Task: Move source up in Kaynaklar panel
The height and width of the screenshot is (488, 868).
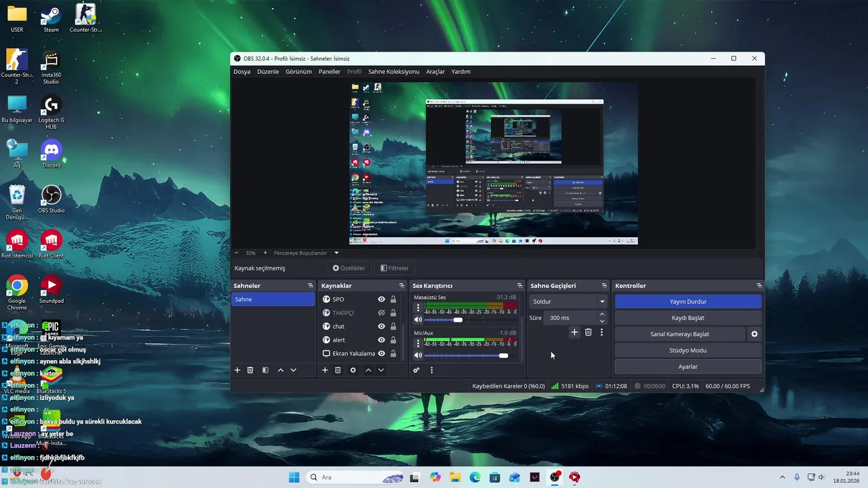Action: point(368,370)
